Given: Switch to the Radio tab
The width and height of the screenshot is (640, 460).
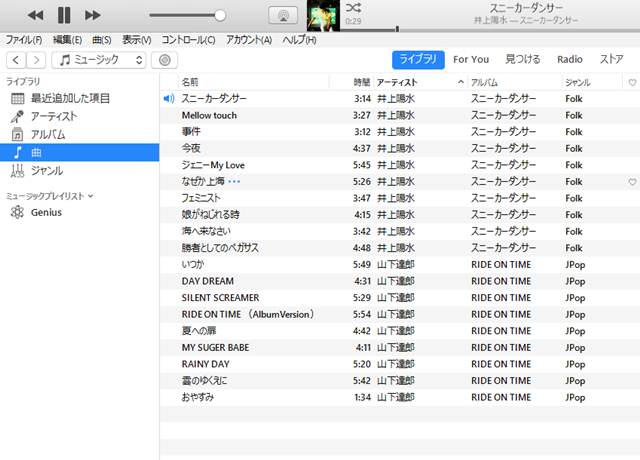Looking at the screenshot, I should coord(570,60).
